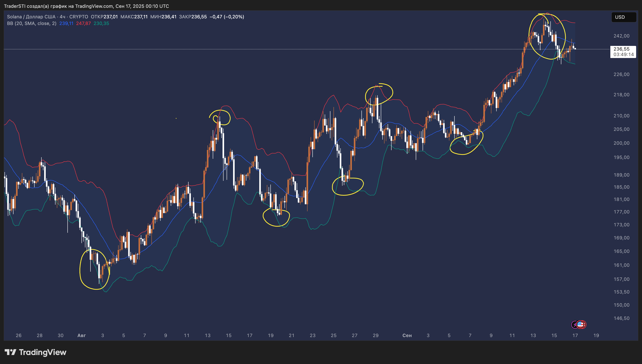
Task: Click the TradingView logo at bottom left
Action: point(36,352)
